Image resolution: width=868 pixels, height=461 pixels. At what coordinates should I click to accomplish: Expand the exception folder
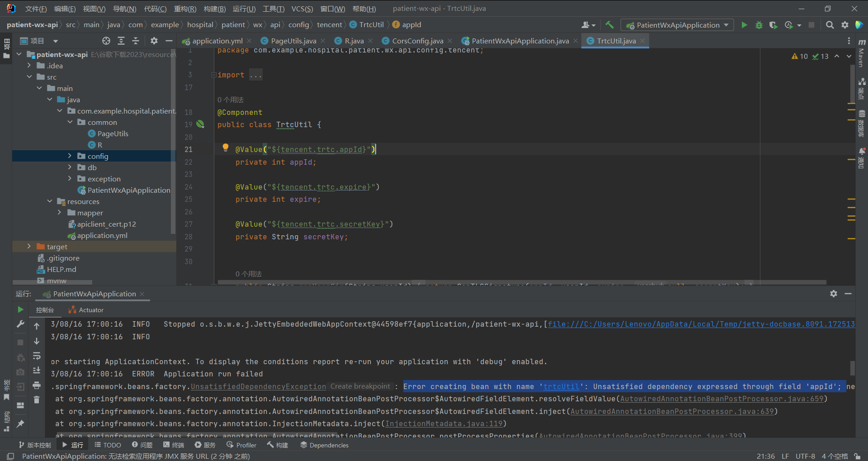70,178
